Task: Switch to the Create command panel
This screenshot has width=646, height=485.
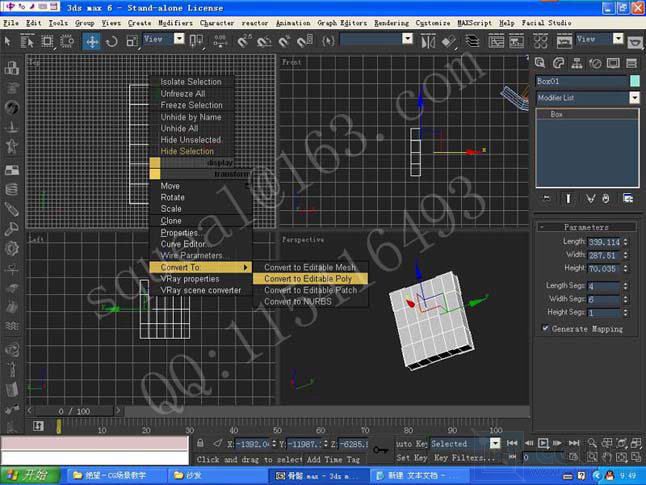Action: (x=540, y=63)
